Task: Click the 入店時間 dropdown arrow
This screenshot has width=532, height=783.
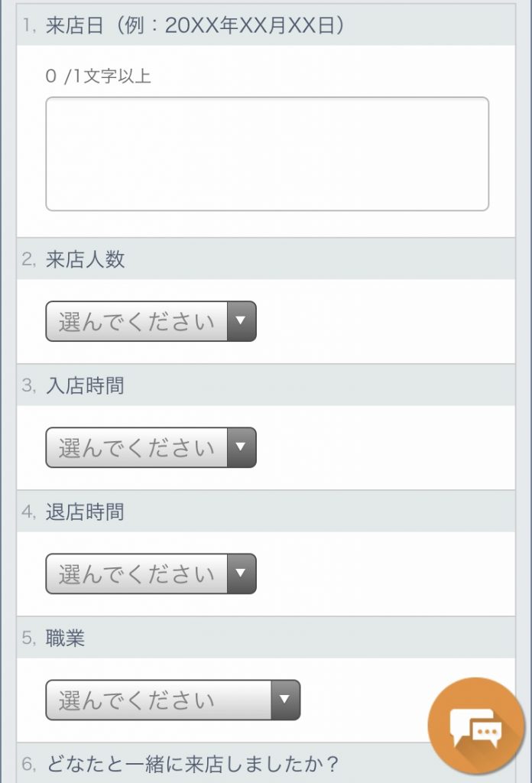Action: 241,447
